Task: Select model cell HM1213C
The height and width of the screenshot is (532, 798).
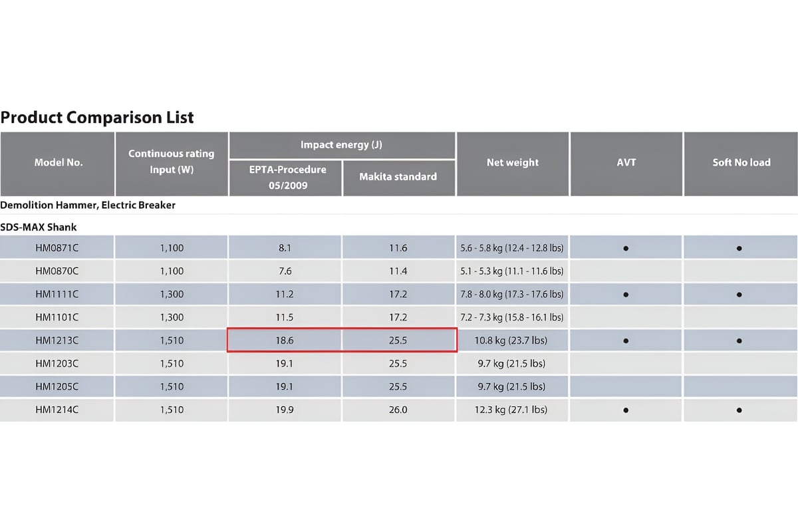Action: (x=57, y=340)
